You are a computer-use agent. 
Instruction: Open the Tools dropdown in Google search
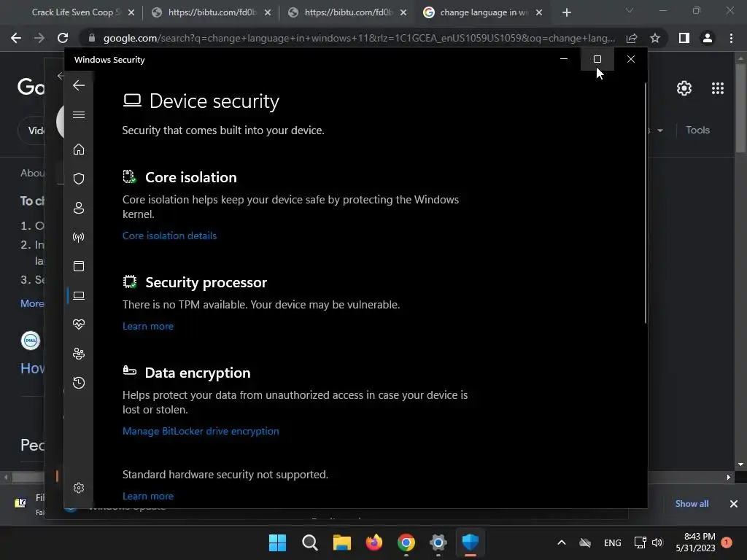[x=697, y=130]
